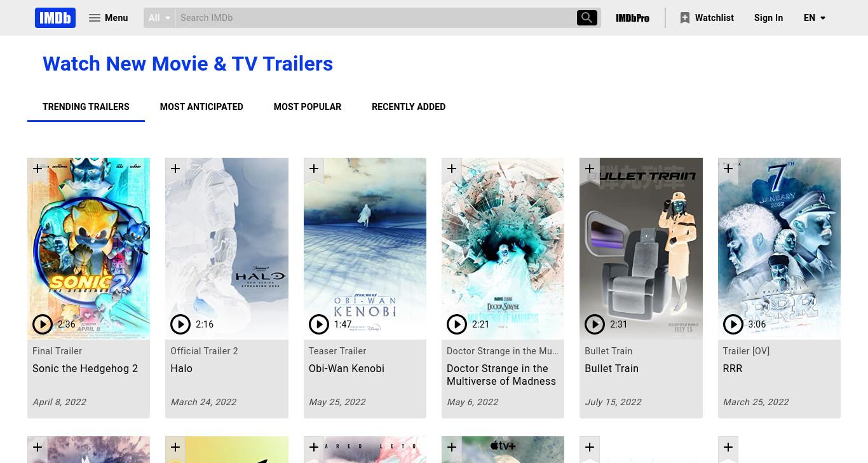This screenshot has width=868, height=463.
Task: Click the Bullet Train poster image
Action: click(641, 248)
